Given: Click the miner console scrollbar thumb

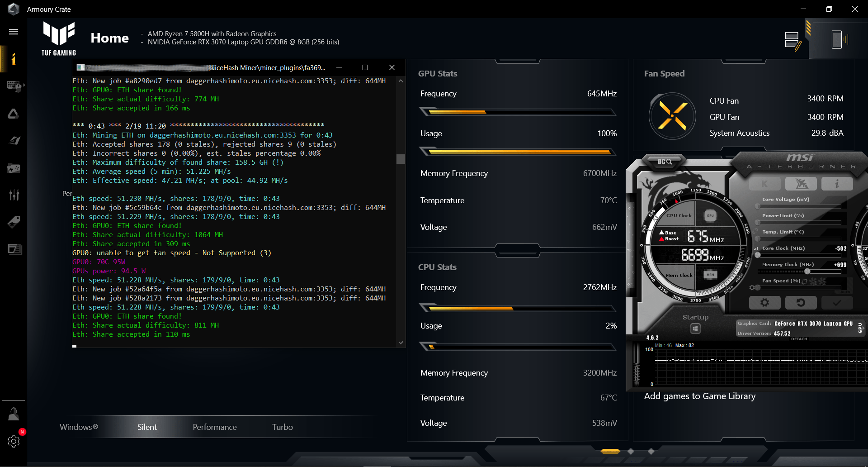Looking at the screenshot, I should pos(401,159).
